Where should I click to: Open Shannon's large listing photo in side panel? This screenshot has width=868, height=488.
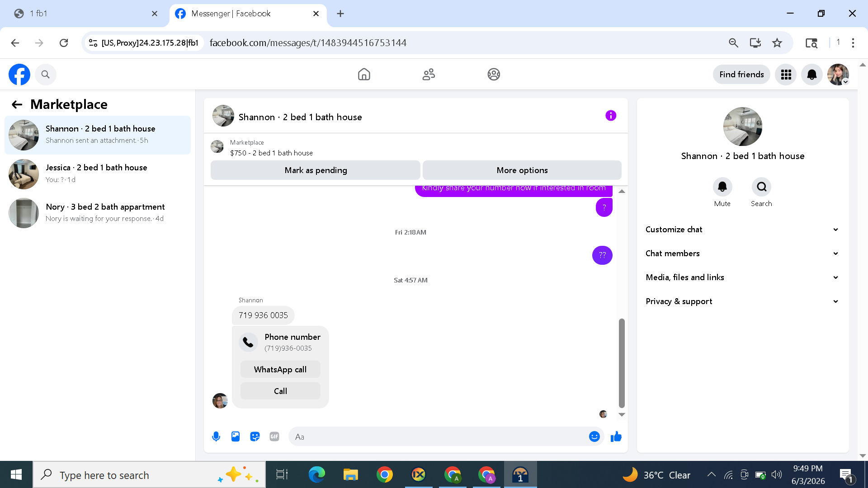[742, 127]
